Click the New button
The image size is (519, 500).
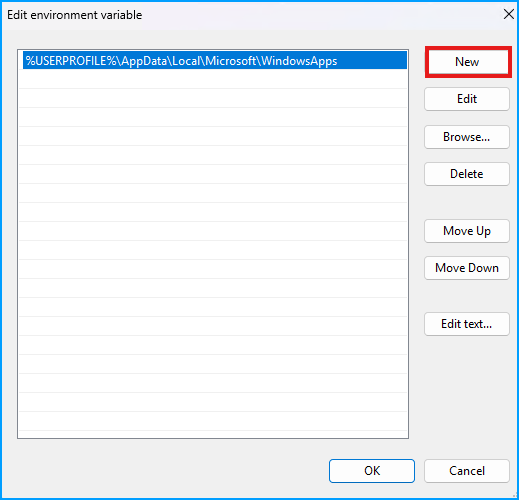pyautogui.click(x=467, y=62)
